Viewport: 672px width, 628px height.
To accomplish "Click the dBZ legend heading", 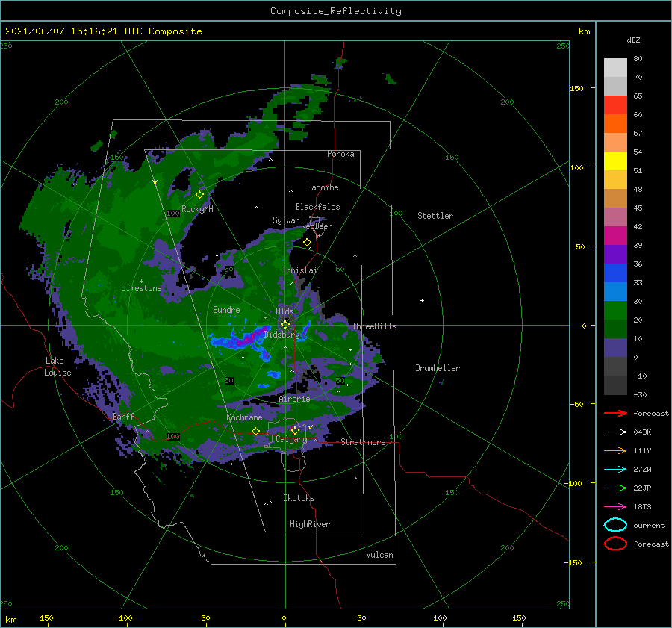I will (633, 40).
